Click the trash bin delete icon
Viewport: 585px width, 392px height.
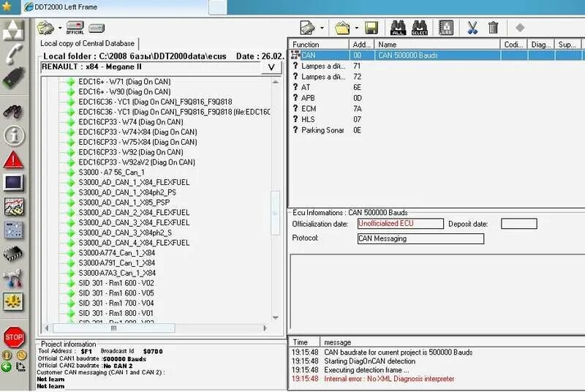493,28
